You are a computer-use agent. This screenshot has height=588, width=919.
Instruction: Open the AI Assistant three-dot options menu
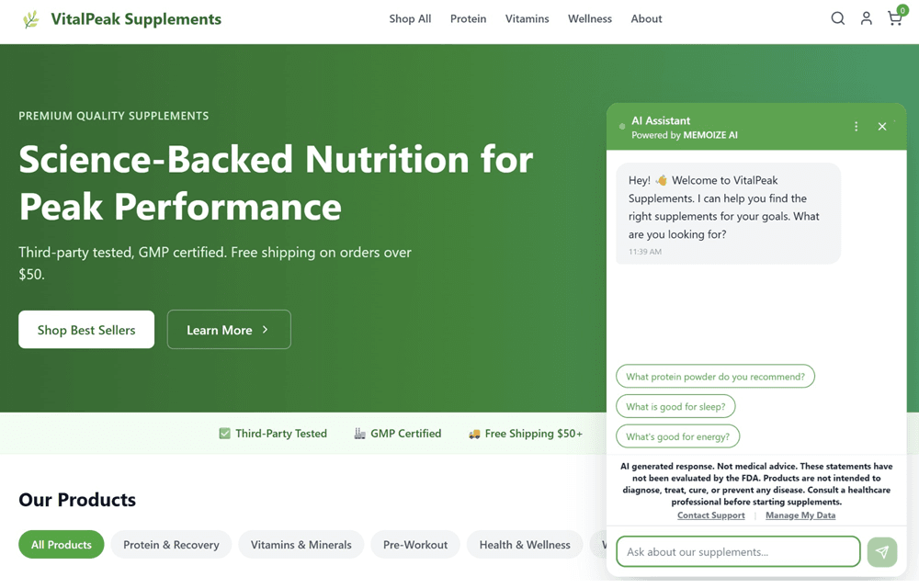tap(856, 126)
